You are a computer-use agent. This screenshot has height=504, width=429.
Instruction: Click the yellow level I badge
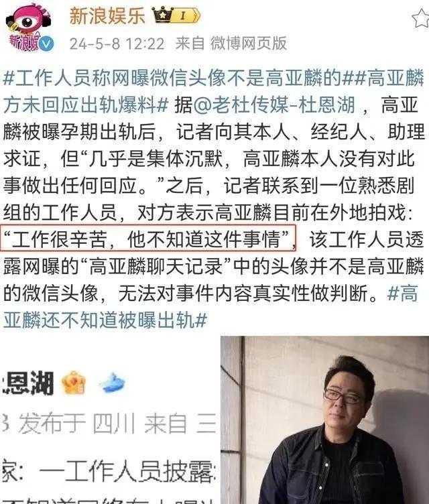pyautogui.click(x=184, y=15)
